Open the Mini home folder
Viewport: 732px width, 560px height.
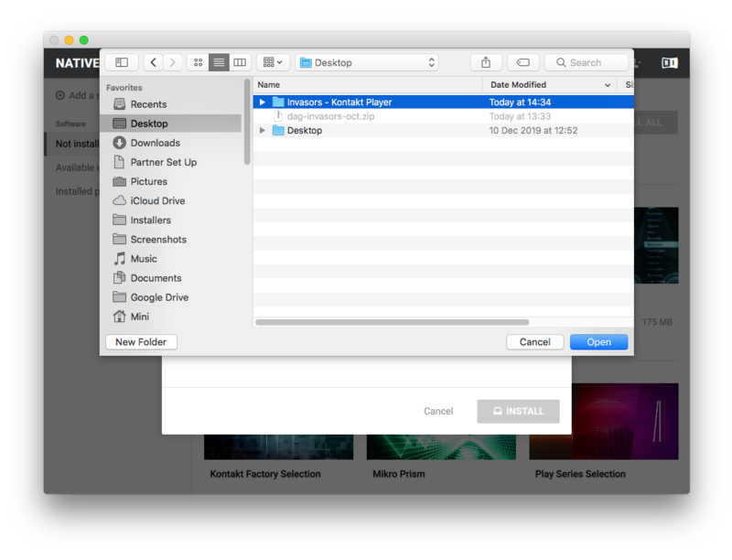click(139, 317)
